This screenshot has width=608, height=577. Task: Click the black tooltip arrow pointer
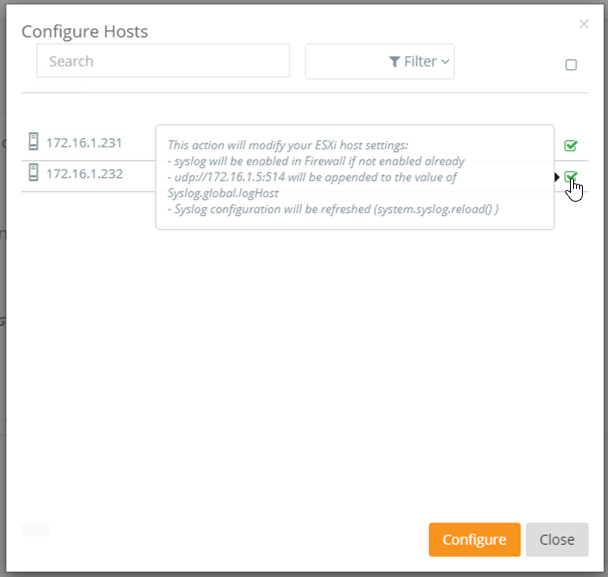coord(557,177)
